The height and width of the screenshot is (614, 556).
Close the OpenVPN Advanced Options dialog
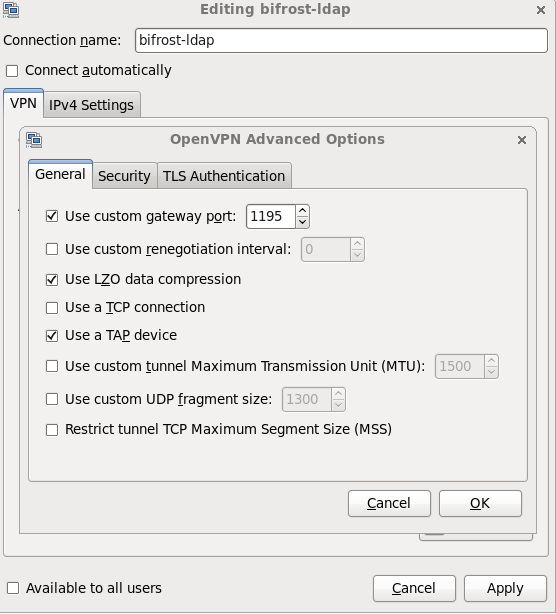[x=522, y=140]
